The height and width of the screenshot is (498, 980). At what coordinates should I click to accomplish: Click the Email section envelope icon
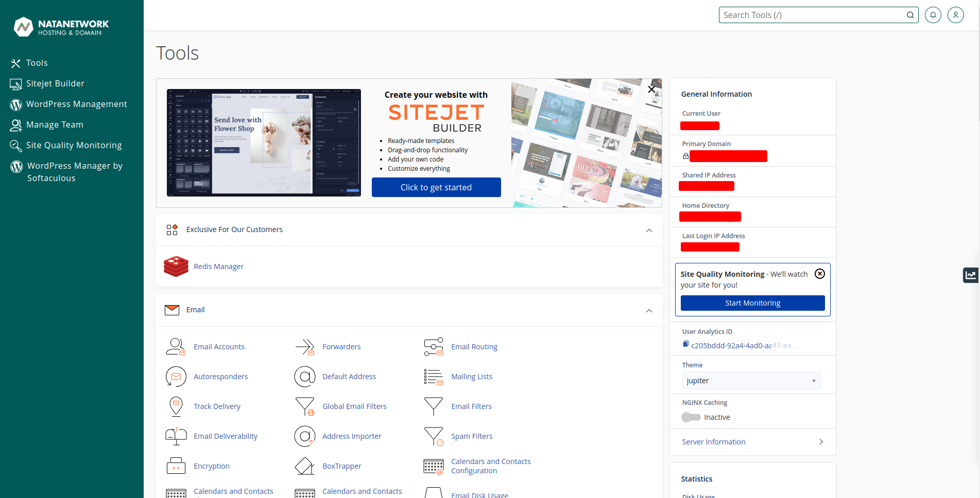tap(172, 310)
